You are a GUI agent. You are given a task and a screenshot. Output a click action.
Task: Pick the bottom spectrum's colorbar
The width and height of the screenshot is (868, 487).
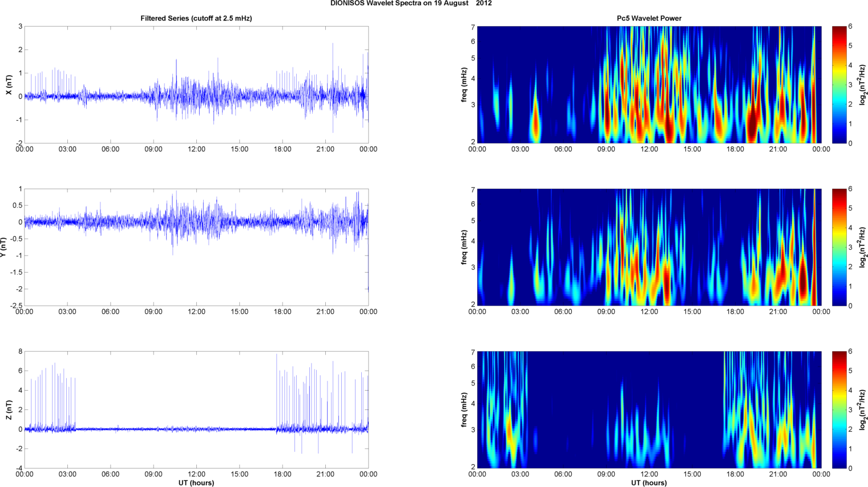[839, 410]
